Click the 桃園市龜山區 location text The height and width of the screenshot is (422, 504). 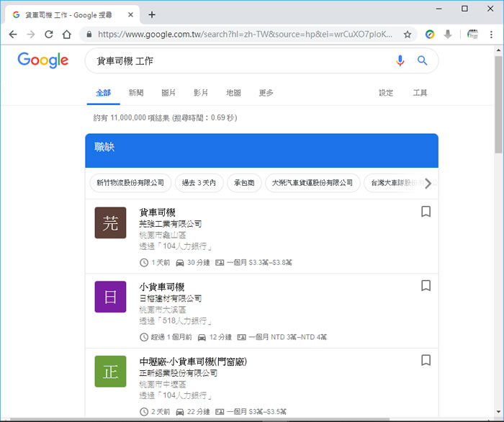pyautogui.click(x=162, y=235)
